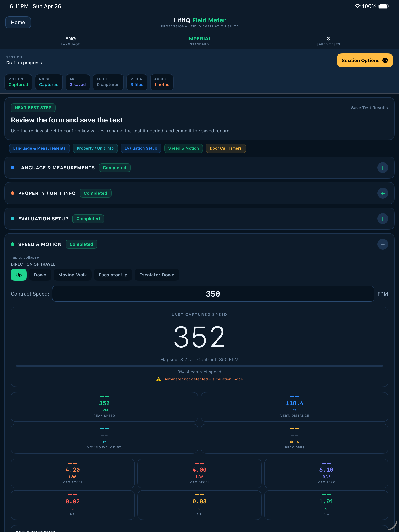Tap 'Review the form and save the test' heading
The image size is (399, 532).
point(67,120)
